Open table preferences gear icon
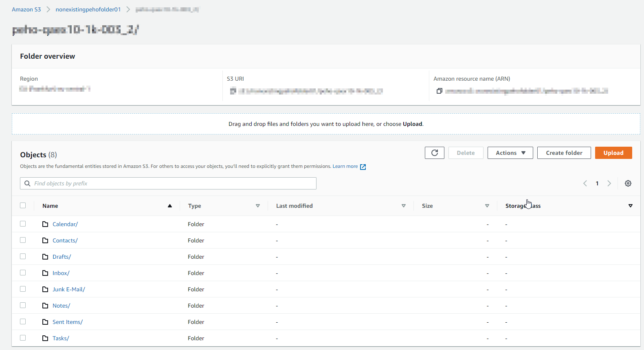Viewport: 644px width, 350px height. 628,183
